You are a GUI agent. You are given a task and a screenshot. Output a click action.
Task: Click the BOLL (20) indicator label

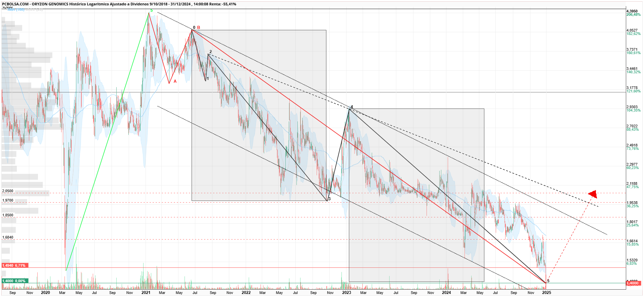[x=34, y=9]
